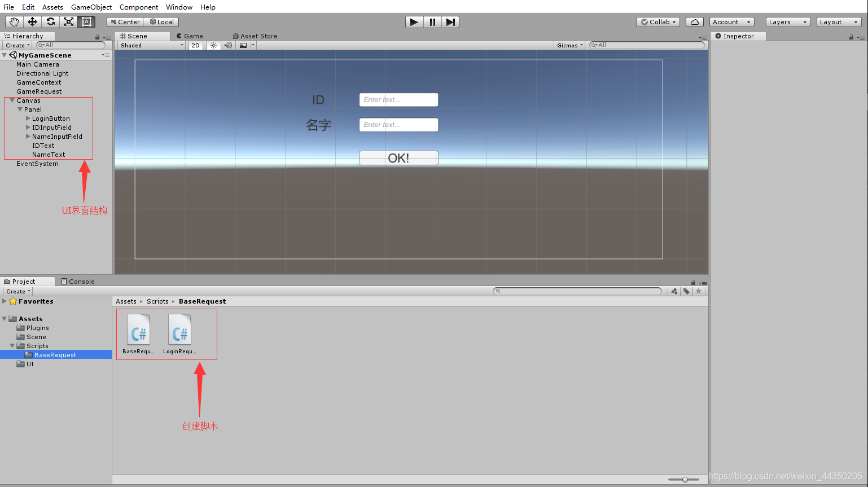Toggle Center pivot mode
The height and width of the screenshot is (487, 868).
click(124, 21)
